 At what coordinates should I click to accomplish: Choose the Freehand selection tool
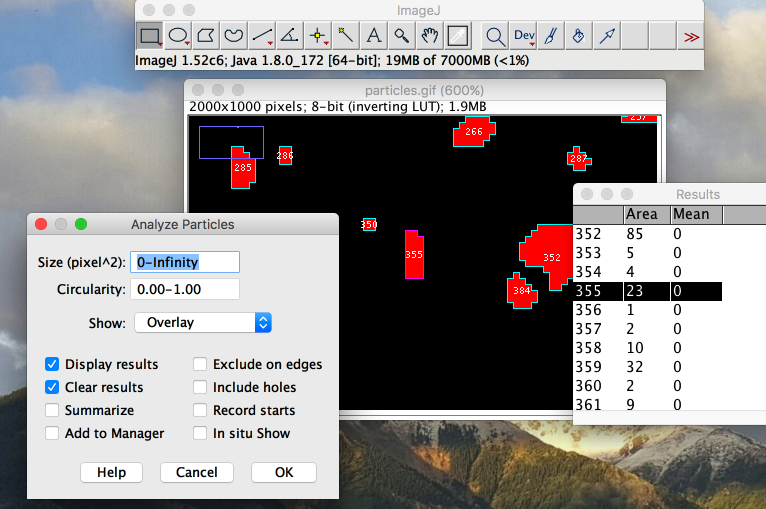[234, 37]
